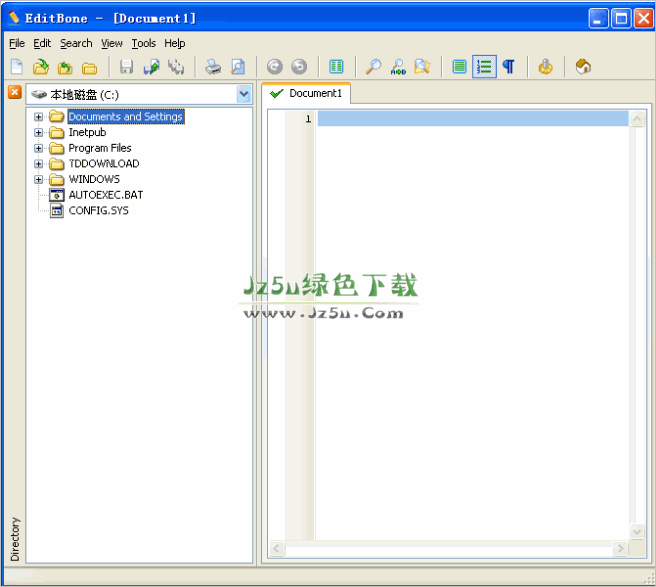Select the AUTOEXEC.BAT file
The image size is (656, 587).
(x=105, y=195)
